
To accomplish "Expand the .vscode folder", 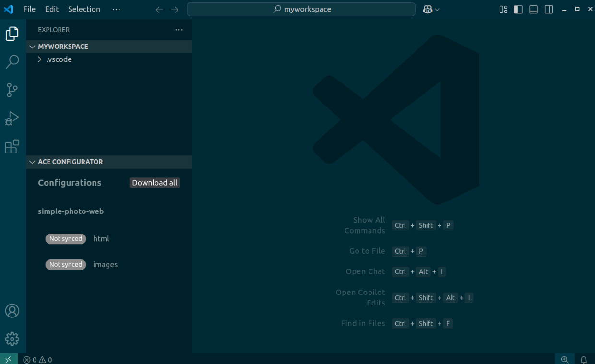I will (x=109, y=59).
